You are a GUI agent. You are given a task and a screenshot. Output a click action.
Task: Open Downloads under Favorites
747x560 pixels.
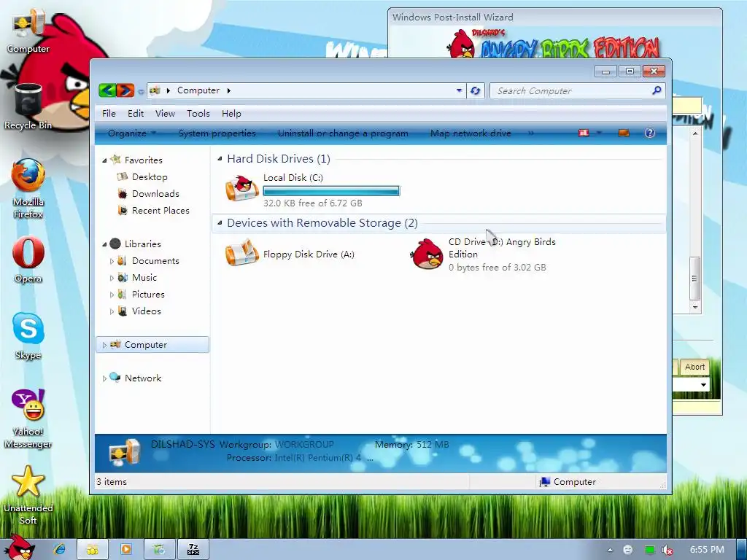[155, 194]
